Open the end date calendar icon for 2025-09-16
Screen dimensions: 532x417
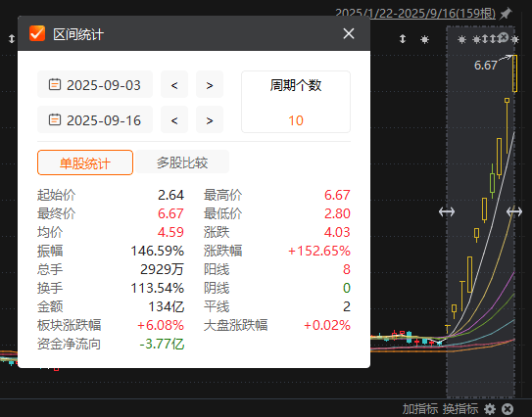[x=55, y=119]
